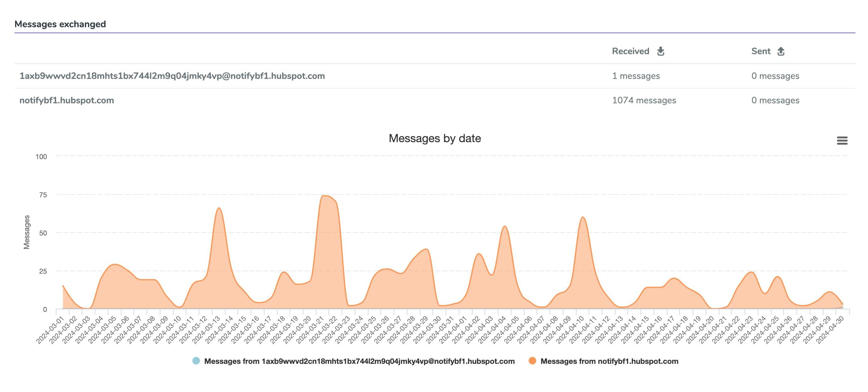Screen dimensions: 868x392
Task: Toggle the blue legend marker for 1axb9wwvd2cn18 series
Action: (196, 361)
